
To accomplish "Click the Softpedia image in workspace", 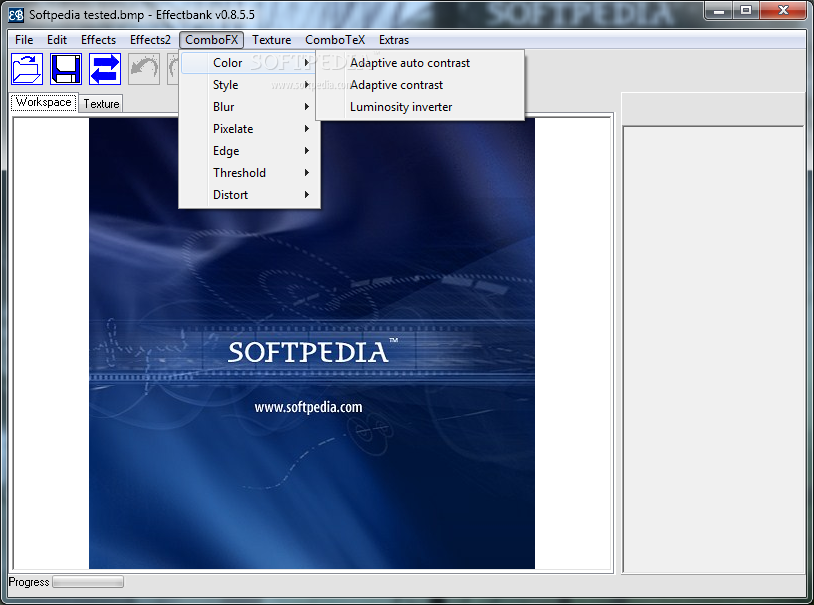I will click(x=311, y=343).
